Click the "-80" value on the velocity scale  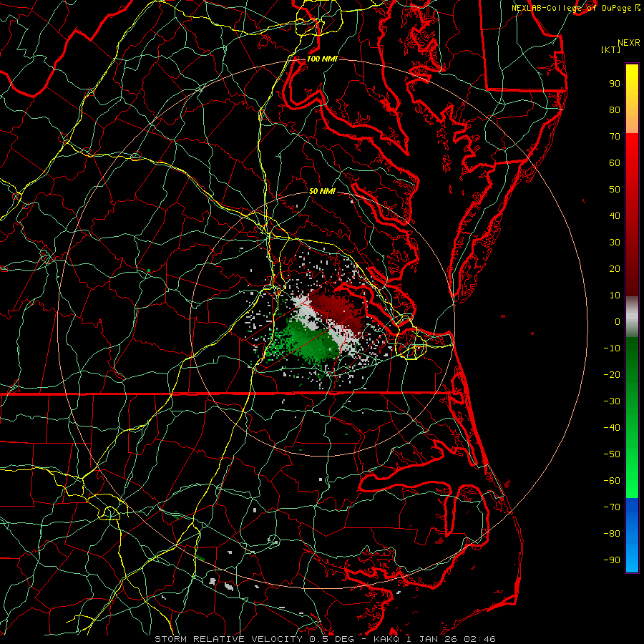pos(612,534)
